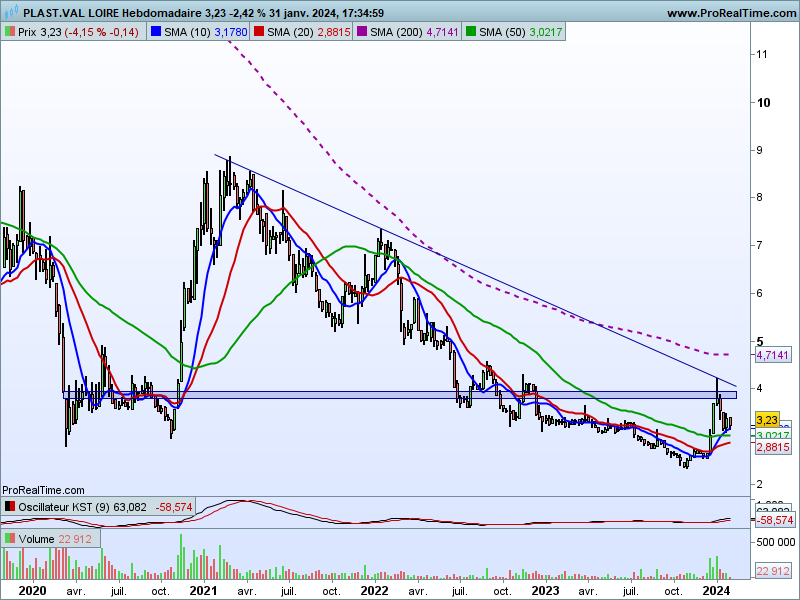Screen dimensions: 800x600
Task: Click the dashed purple SMA 200 line
Action: click(x=478, y=280)
